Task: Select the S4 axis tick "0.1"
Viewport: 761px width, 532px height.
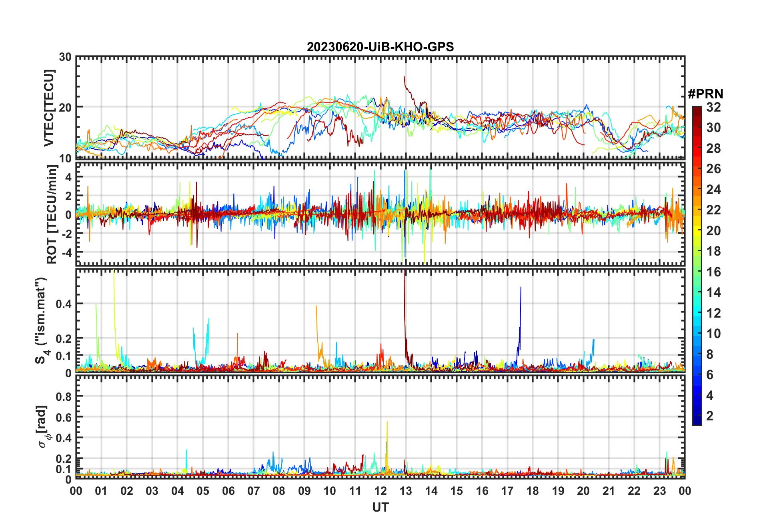Action: (x=64, y=356)
